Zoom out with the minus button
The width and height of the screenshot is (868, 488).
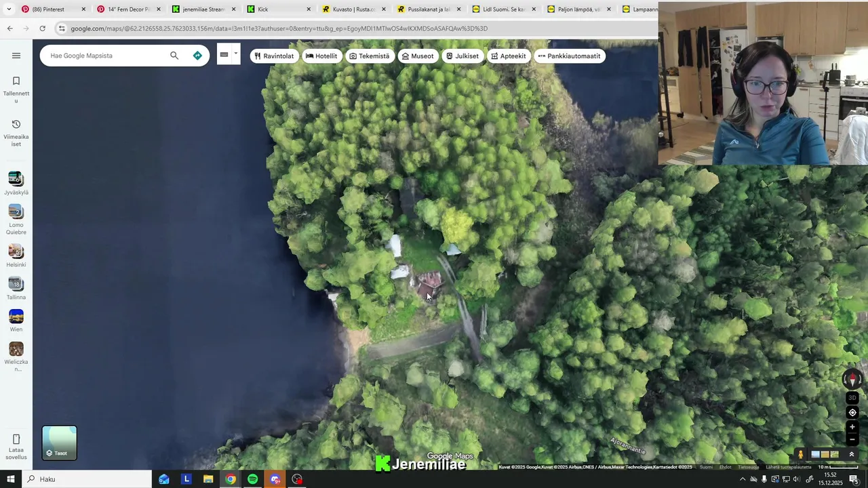click(x=852, y=440)
